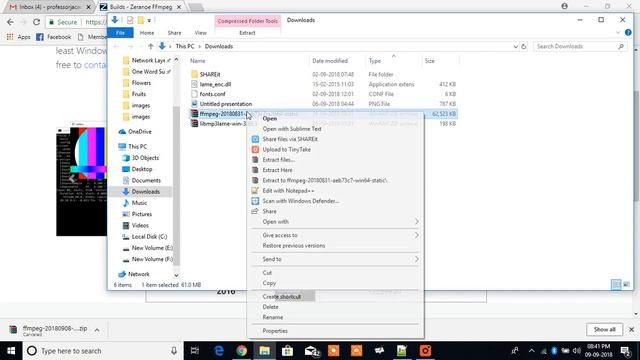Select libmp3lame-win zip file
Viewport: 640px width, 360px height.
pos(223,123)
